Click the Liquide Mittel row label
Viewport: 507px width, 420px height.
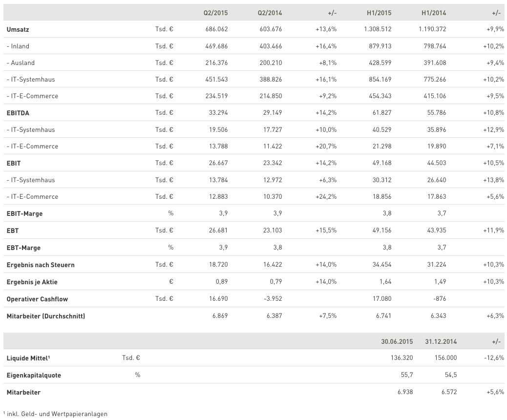click(x=28, y=358)
